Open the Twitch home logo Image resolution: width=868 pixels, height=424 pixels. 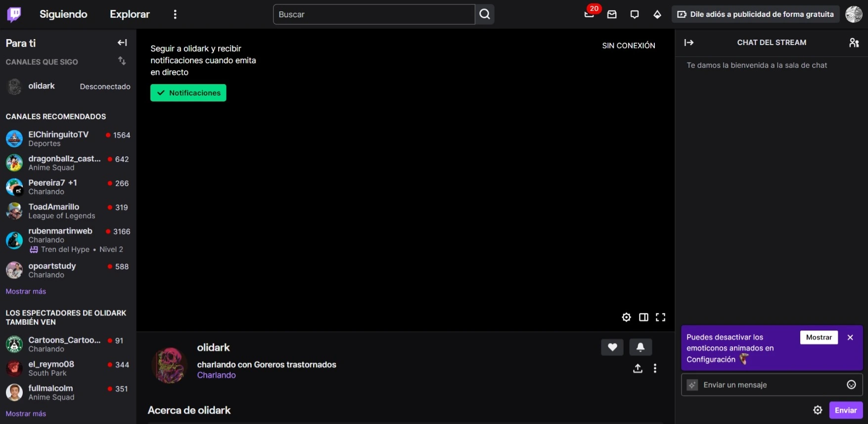click(14, 14)
